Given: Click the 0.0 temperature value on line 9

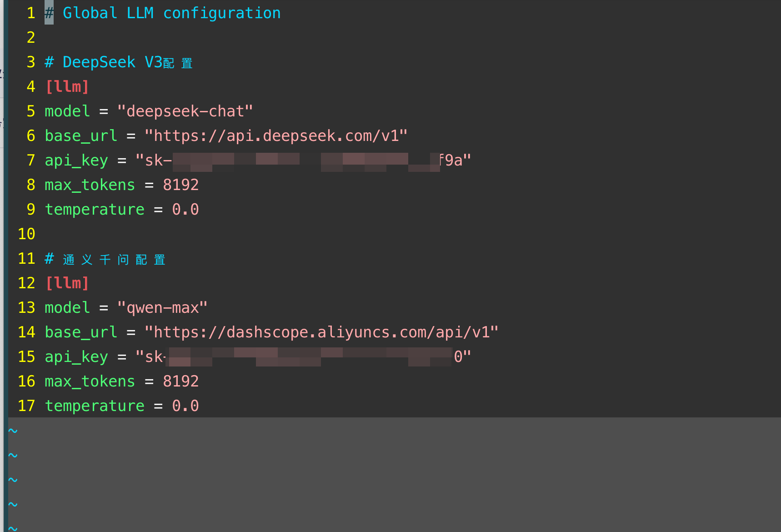Looking at the screenshot, I should coord(185,210).
